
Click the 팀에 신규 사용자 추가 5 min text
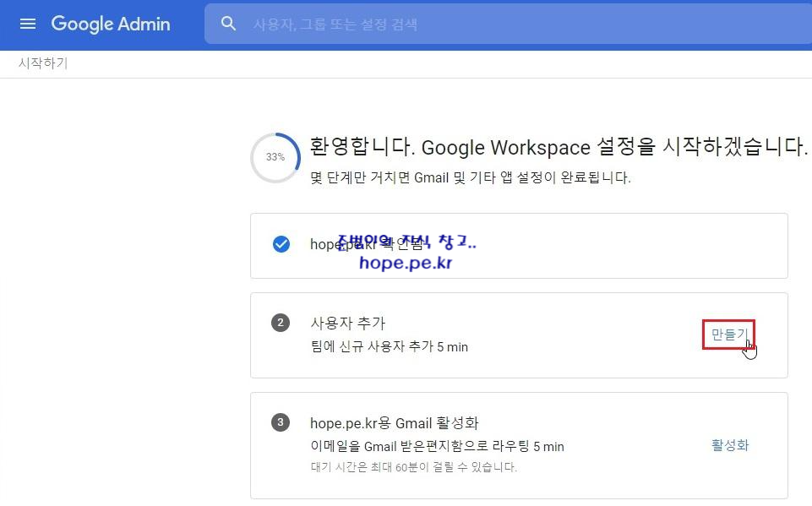390,346
